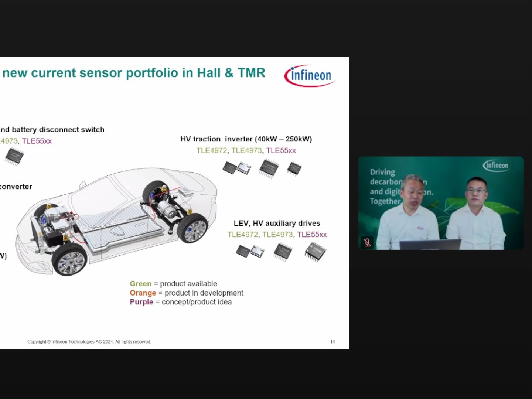Click 'Green = product available' legend line

(173, 284)
